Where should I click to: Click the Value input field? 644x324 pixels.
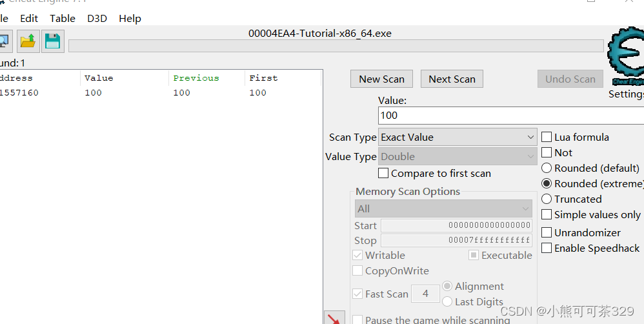[511, 116]
